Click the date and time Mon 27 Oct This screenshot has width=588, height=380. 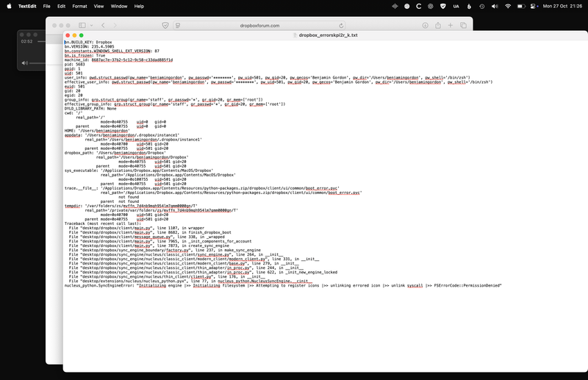coord(562,6)
